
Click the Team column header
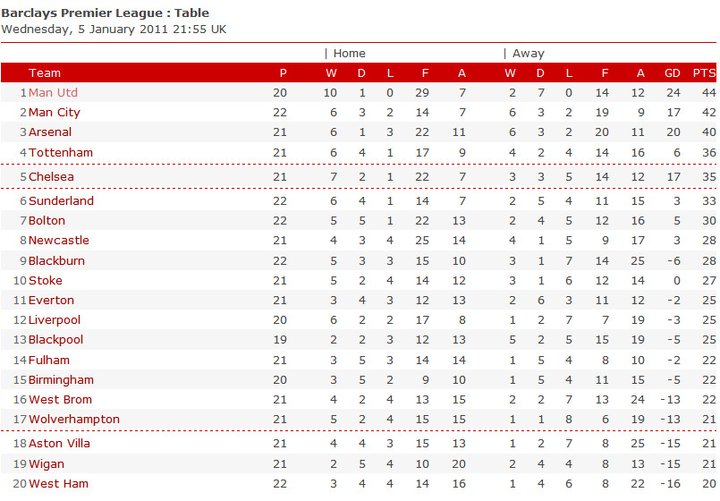pos(45,73)
